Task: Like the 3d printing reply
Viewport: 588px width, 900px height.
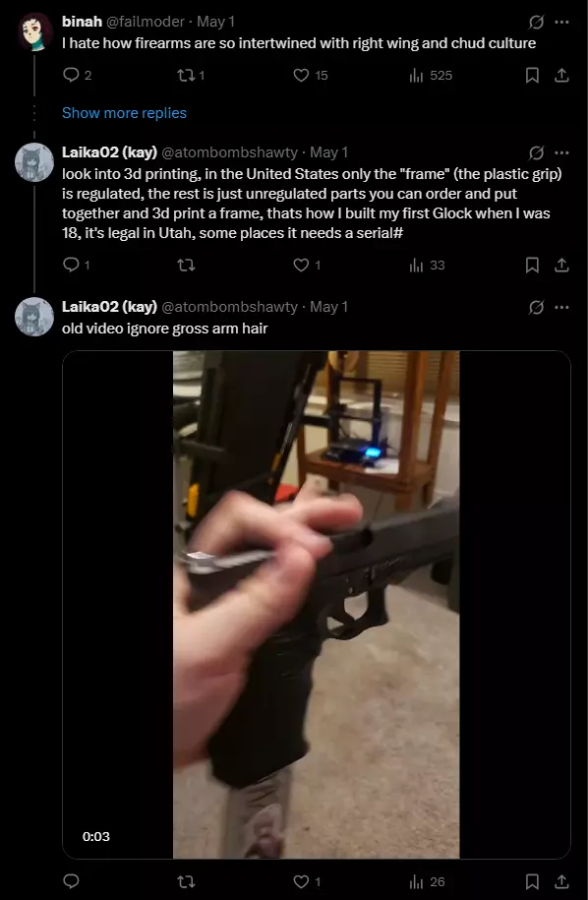Action: point(307,265)
